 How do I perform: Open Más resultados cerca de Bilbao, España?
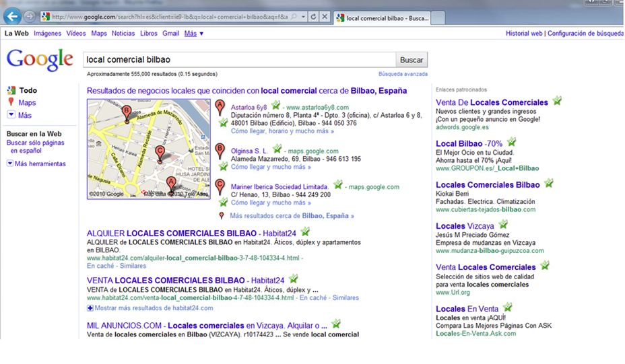pyautogui.click(x=292, y=215)
